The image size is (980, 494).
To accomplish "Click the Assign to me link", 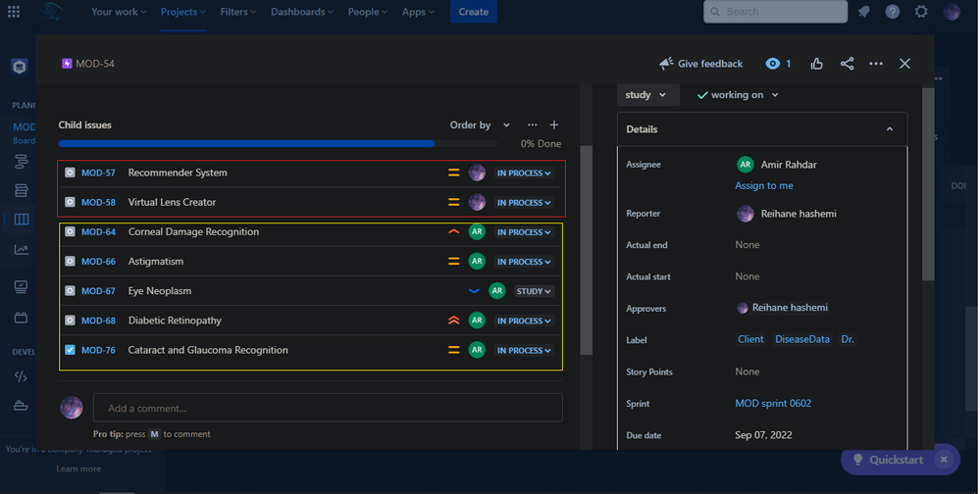I will [764, 185].
